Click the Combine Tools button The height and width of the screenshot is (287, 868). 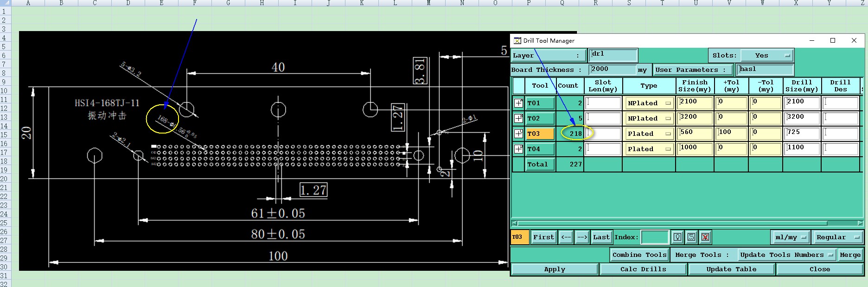[639, 255]
